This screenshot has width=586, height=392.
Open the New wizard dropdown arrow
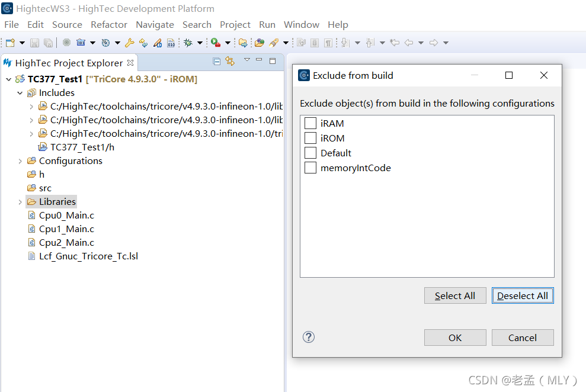coord(22,43)
